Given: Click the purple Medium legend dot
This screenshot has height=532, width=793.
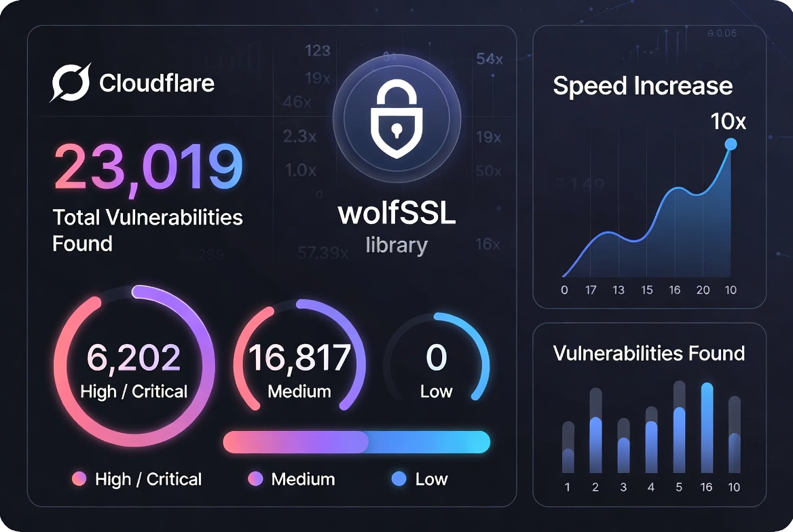Looking at the screenshot, I should (x=255, y=478).
